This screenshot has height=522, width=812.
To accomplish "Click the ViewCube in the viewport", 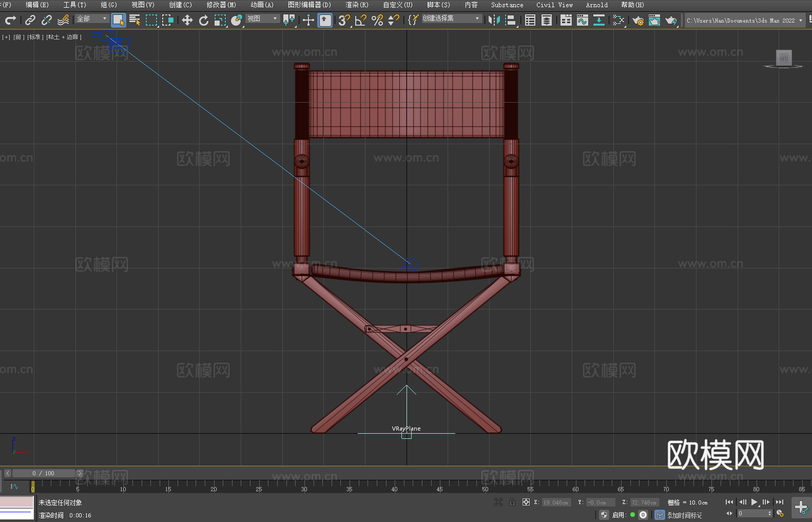I will [784, 58].
